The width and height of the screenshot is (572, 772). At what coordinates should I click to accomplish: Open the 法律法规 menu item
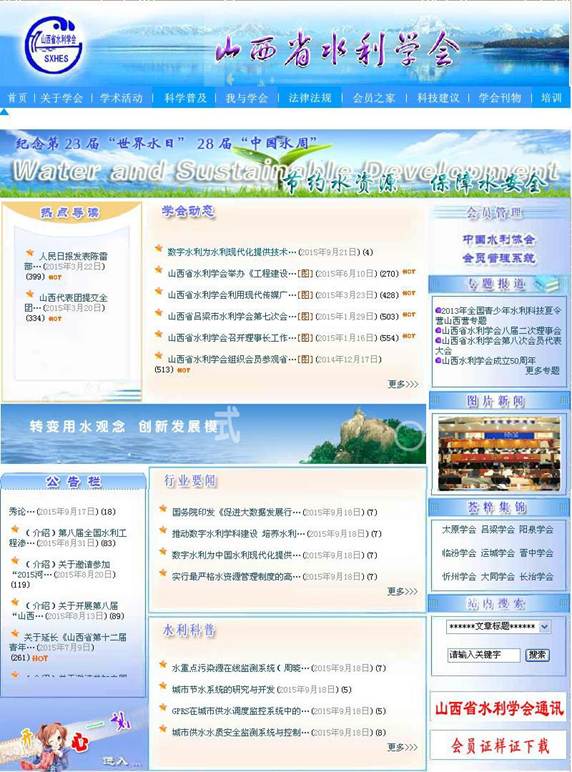(x=310, y=98)
